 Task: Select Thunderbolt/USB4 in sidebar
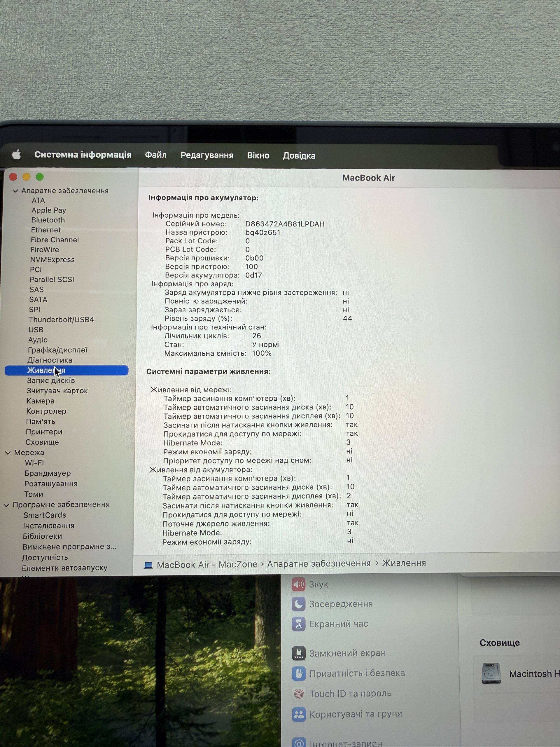pos(61,320)
